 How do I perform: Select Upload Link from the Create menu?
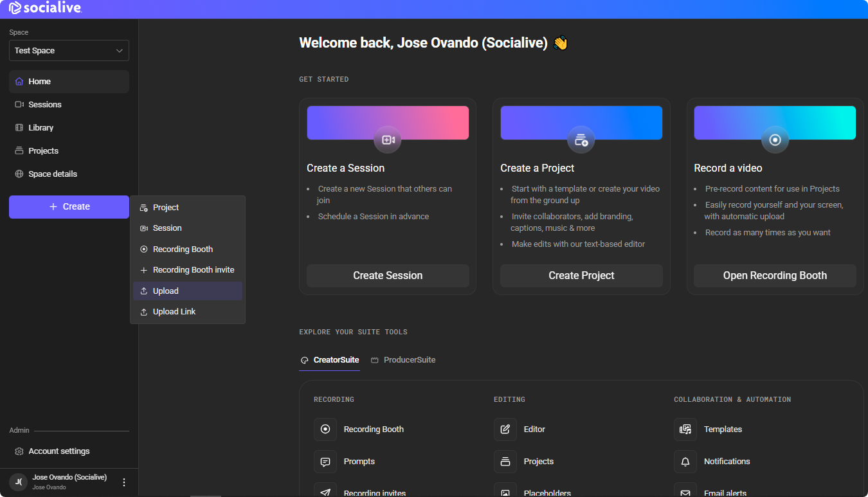[188, 312]
